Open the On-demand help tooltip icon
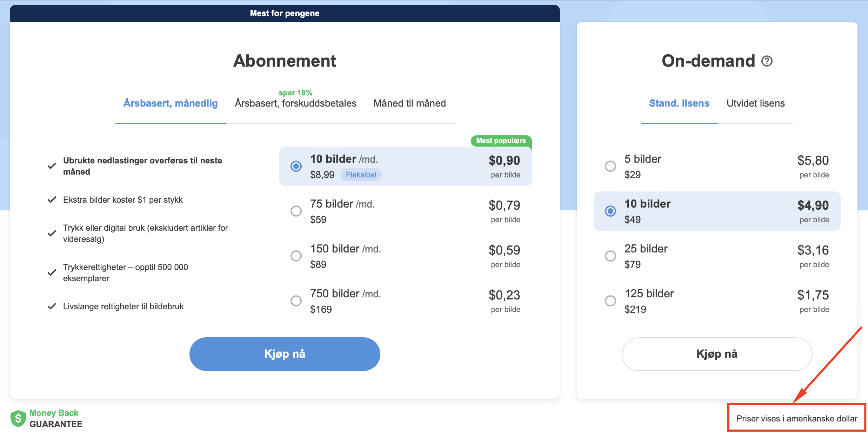Viewport: 868px width, 439px height. click(767, 61)
